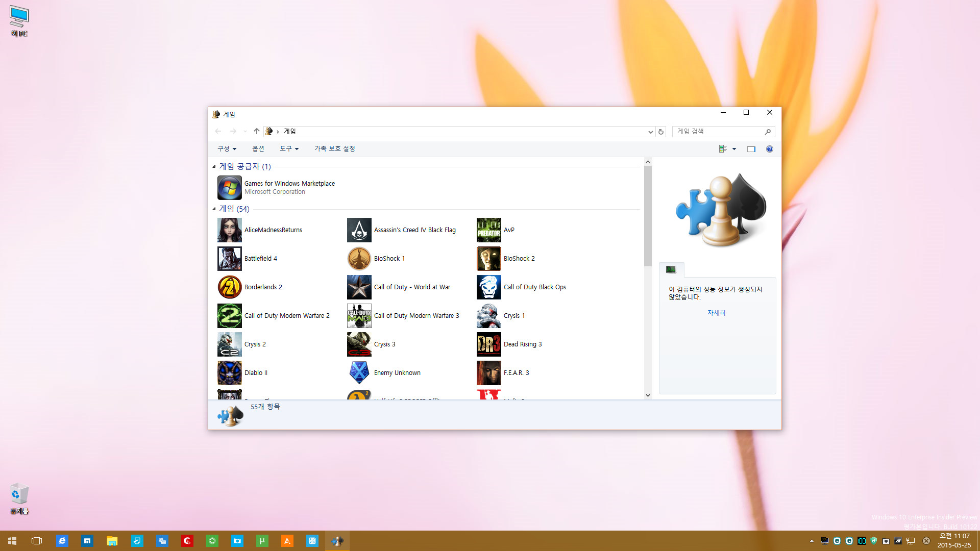Click the address bar chevron before 게임
The height and width of the screenshot is (551, 980).
tap(278, 132)
